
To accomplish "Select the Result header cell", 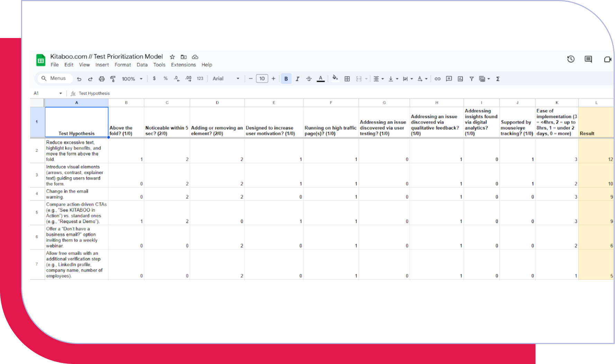I will [x=596, y=122].
